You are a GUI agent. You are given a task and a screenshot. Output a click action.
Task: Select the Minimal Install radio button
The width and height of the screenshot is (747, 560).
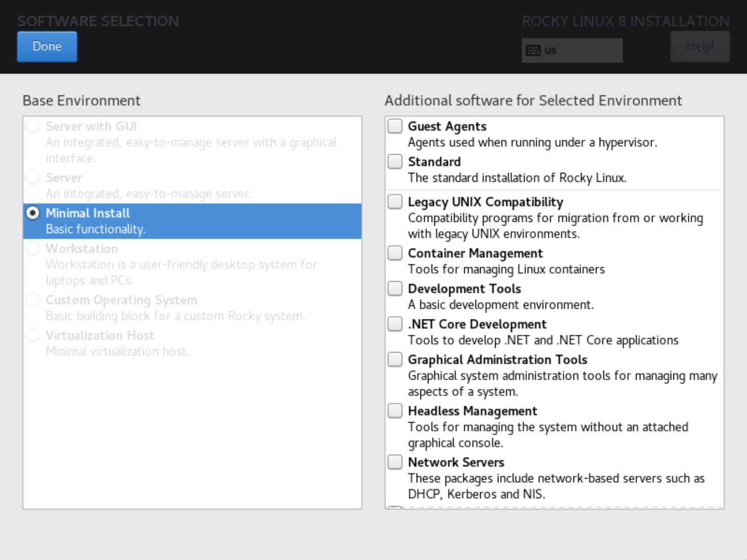tap(33, 213)
